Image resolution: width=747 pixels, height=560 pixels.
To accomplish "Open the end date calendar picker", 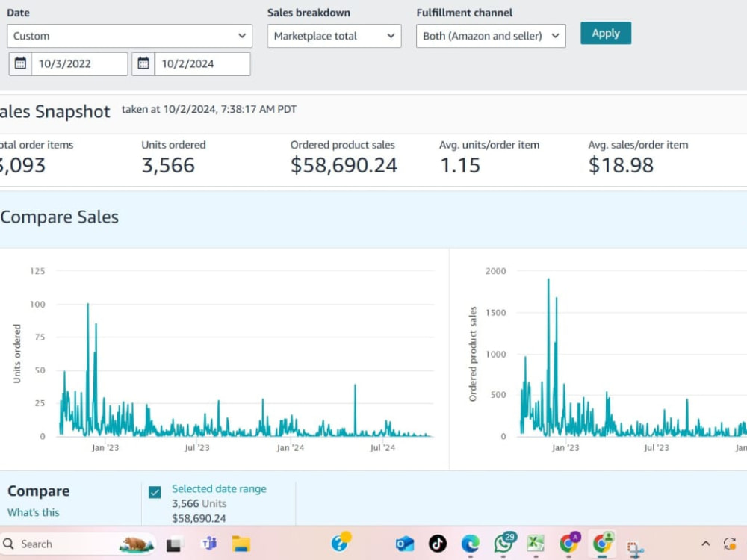I will click(x=143, y=63).
